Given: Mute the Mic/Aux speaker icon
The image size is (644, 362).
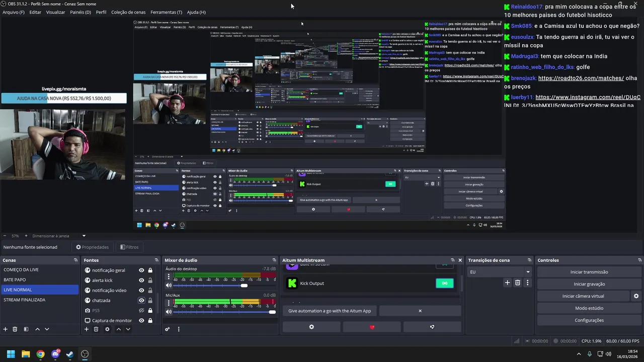Looking at the screenshot, I should point(169,312).
